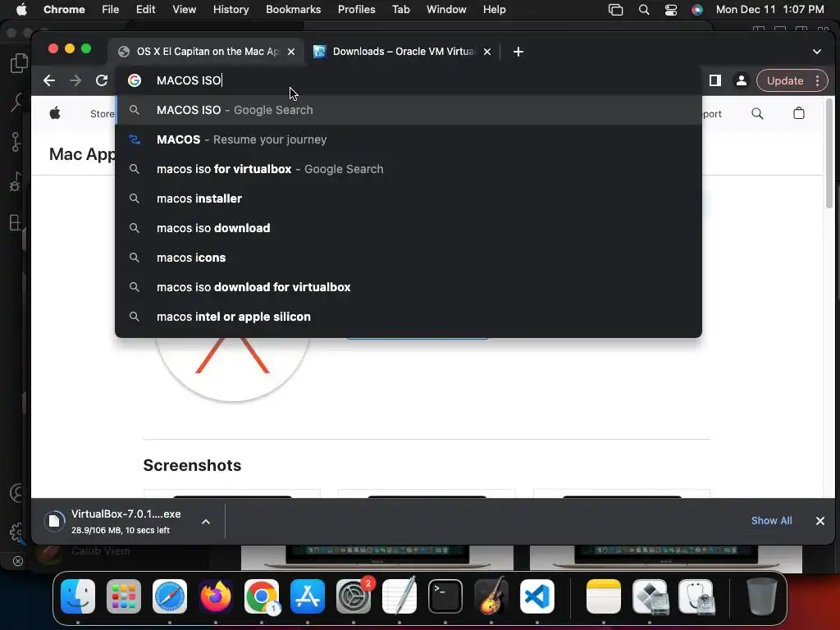Click the date and time in menu bar

pyautogui.click(x=769, y=10)
